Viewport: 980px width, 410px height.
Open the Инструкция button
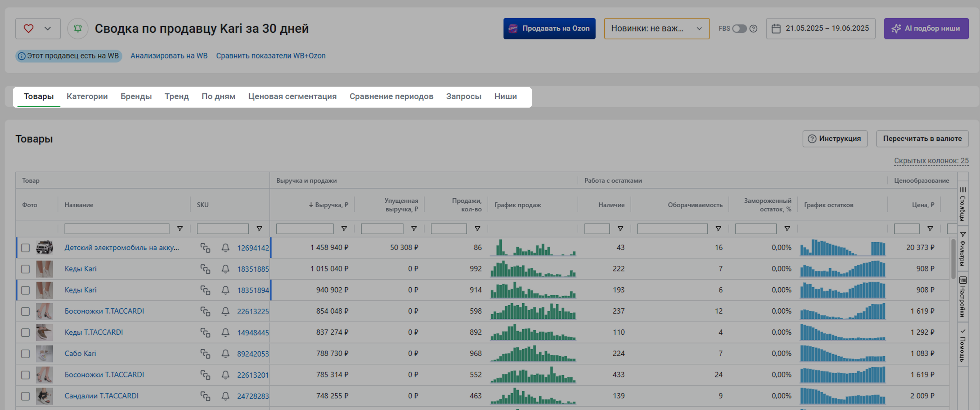coord(835,139)
